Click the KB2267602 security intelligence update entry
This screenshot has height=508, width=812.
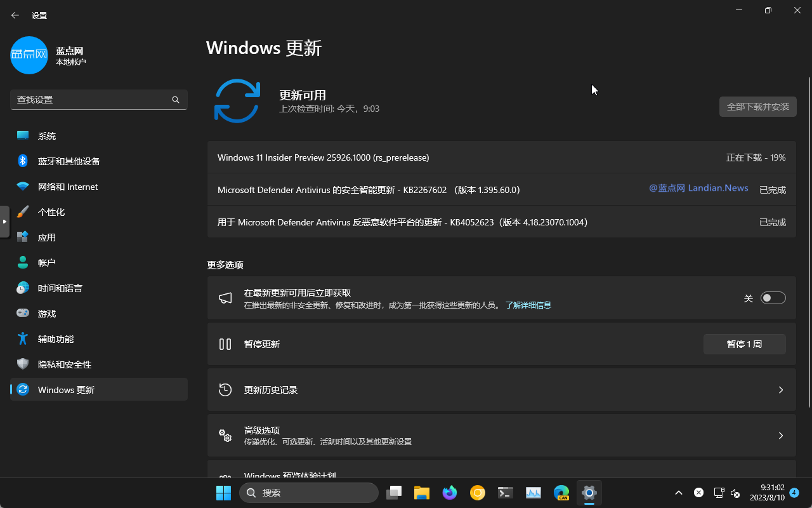[502, 190]
